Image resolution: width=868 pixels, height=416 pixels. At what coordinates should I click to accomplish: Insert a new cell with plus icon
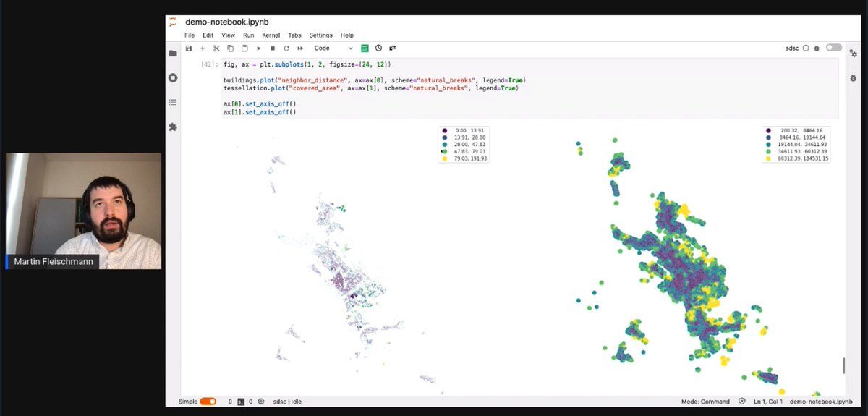pos(203,48)
